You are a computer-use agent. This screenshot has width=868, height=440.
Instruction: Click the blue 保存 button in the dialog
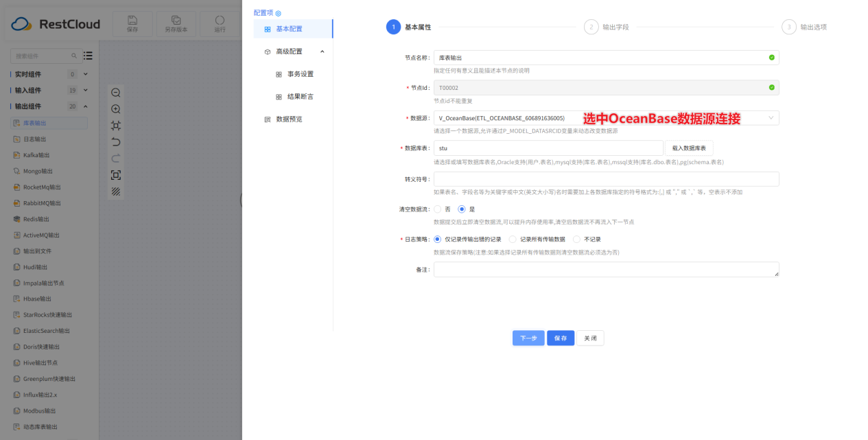[561, 338]
